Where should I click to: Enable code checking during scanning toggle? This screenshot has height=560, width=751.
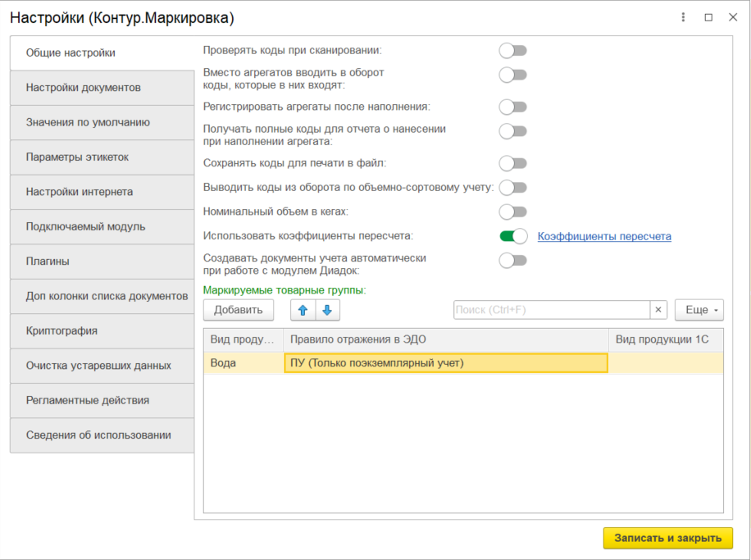[513, 51]
